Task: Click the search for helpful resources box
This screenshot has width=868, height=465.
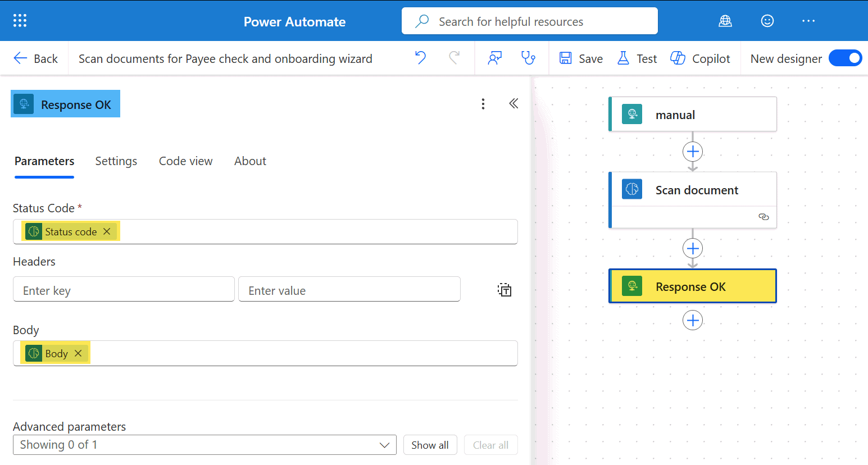Action: [x=529, y=21]
